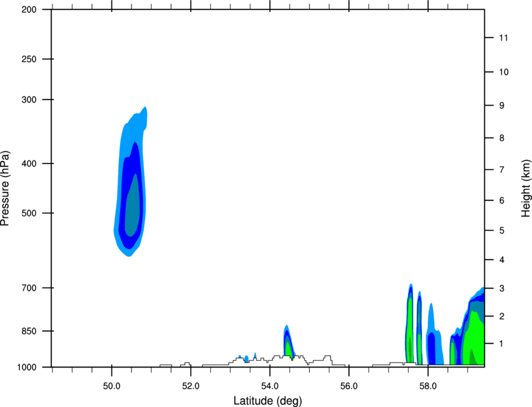The width and height of the screenshot is (532, 407).
Task: Select the 850 pressure tick label
Action: click(29, 331)
